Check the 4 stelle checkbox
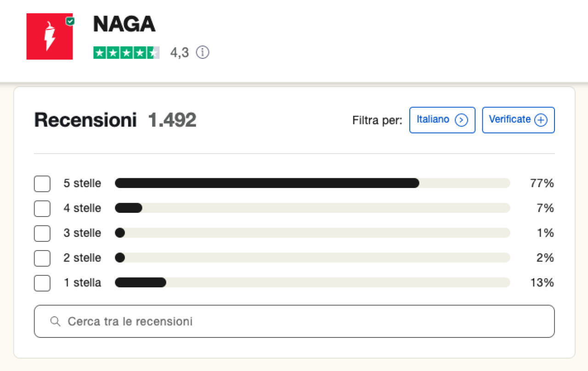The height and width of the screenshot is (371, 588). [x=42, y=208]
